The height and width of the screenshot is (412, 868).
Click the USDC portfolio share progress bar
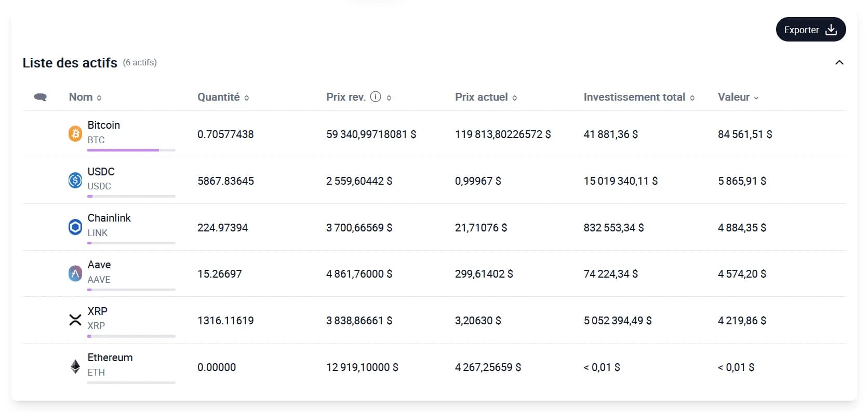(131, 196)
